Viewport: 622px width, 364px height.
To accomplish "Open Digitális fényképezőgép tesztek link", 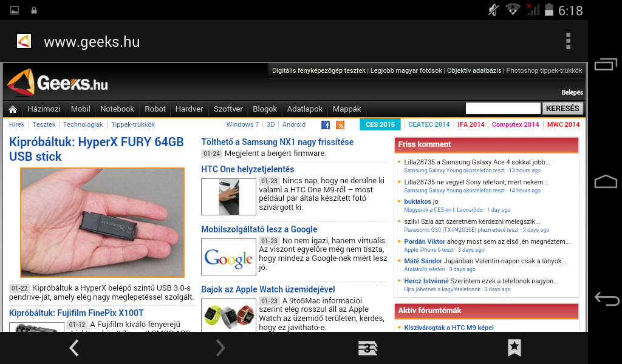I will click(318, 70).
